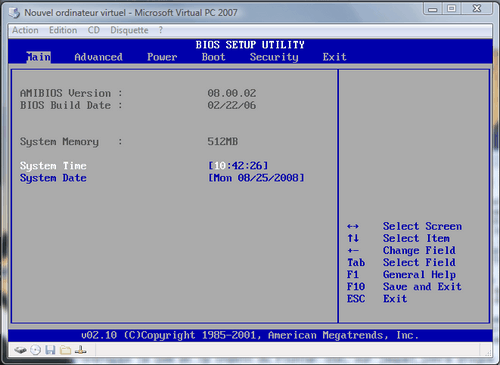This screenshot has height=365, width=500.
Task: Click the F10 Save and Exit line
Action: [404, 287]
